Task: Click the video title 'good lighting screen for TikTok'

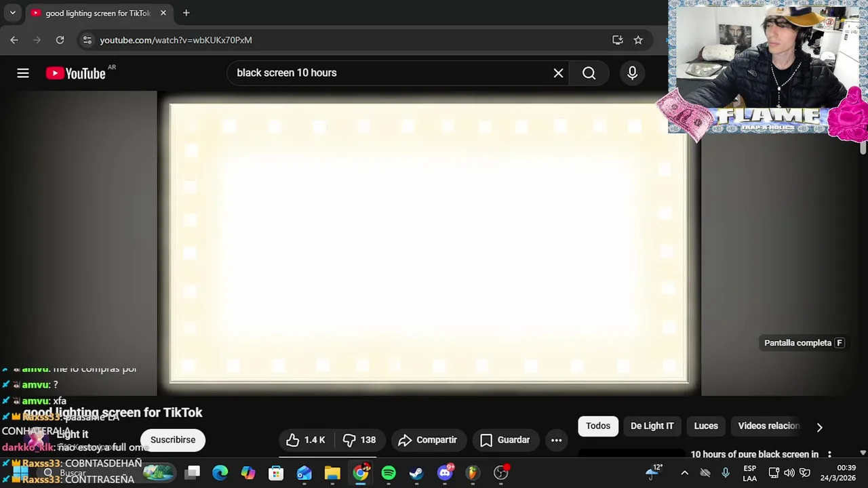Action: (x=113, y=412)
